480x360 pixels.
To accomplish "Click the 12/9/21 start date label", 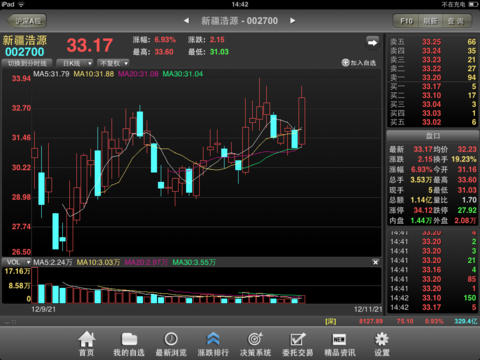I will pyautogui.click(x=44, y=309).
